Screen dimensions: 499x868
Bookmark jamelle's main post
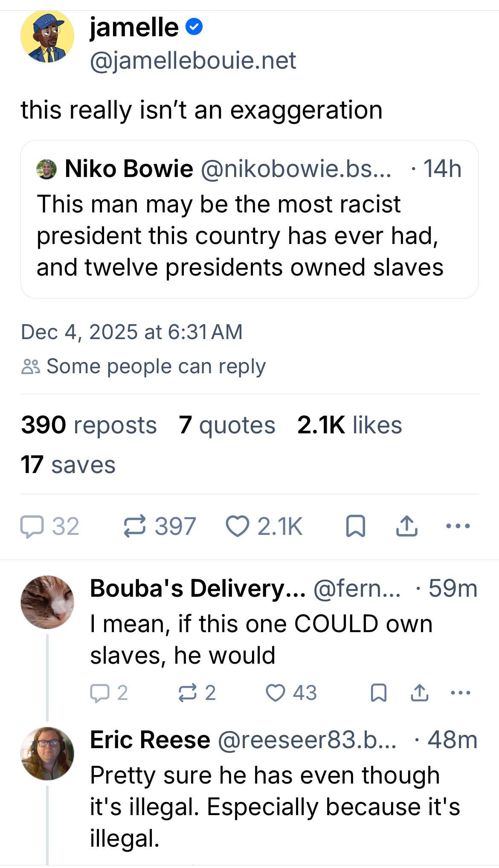pyautogui.click(x=355, y=526)
